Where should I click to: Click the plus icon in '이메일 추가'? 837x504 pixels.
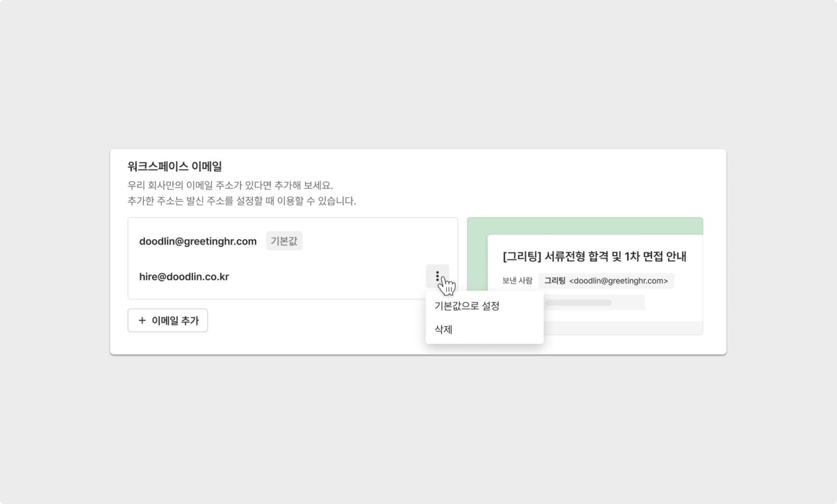coord(142,320)
